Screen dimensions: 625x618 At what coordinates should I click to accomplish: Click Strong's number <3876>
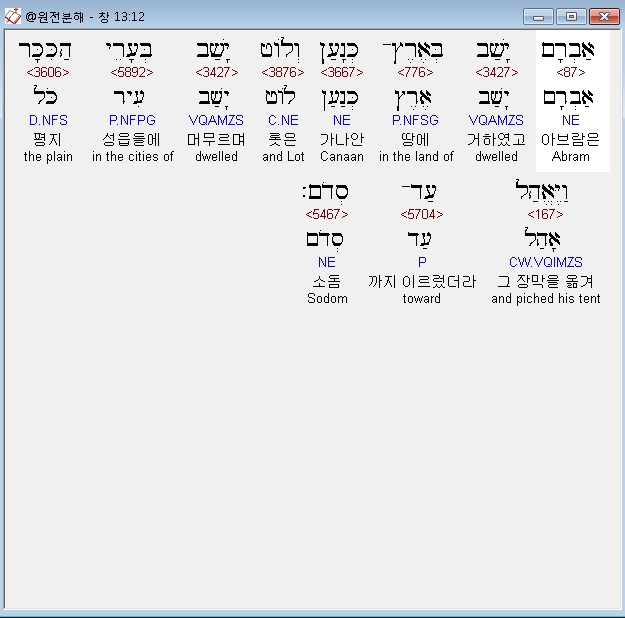click(x=283, y=72)
